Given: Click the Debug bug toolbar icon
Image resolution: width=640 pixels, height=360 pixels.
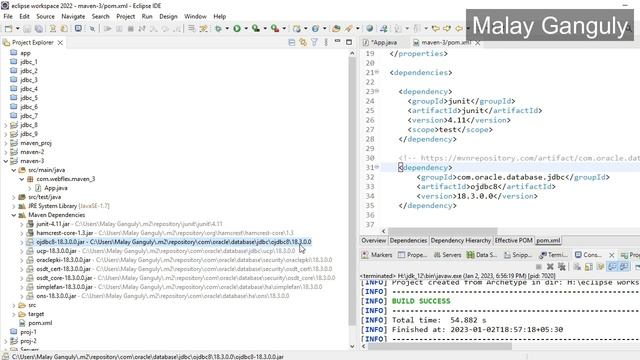Looking at the screenshot, I should 218,29.
